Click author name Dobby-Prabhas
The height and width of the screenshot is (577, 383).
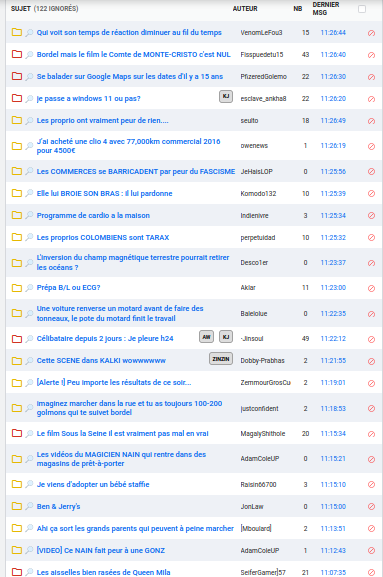pyautogui.click(x=263, y=361)
